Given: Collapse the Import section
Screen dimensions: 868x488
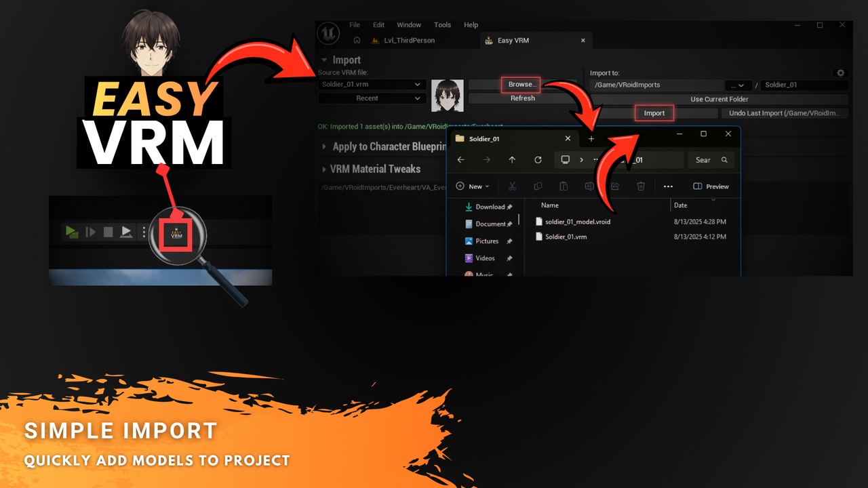Looking at the screenshot, I should click(325, 60).
